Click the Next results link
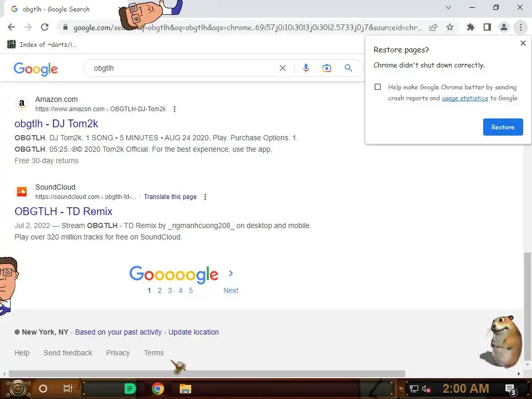Screen dimensions: 532x399 point(231,291)
